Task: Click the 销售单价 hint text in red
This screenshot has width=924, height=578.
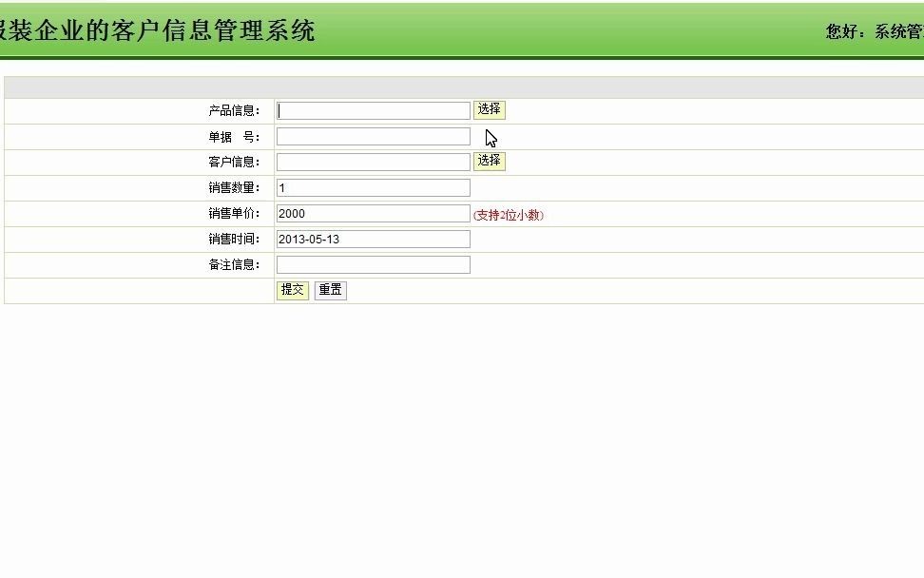Action: 509,215
